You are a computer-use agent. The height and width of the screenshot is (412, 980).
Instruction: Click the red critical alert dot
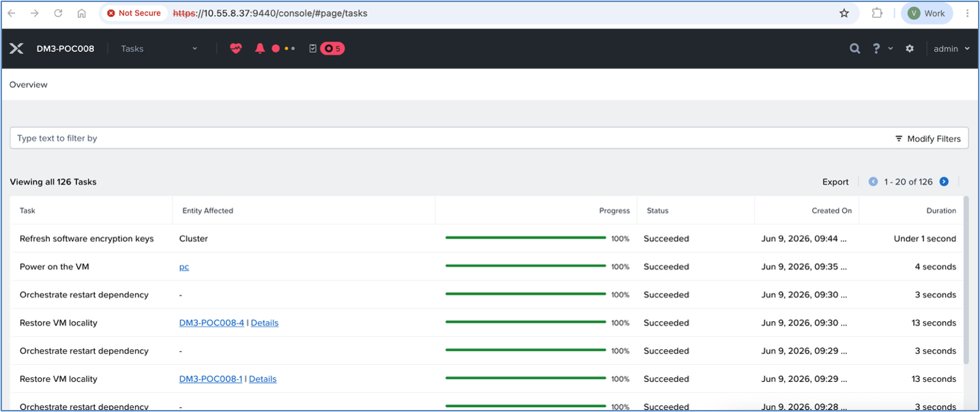click(x=276, y=49)
